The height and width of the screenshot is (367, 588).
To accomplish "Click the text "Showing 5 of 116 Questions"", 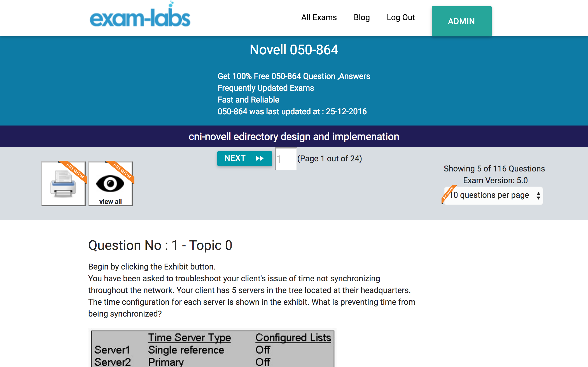I will tap(494, 169).
